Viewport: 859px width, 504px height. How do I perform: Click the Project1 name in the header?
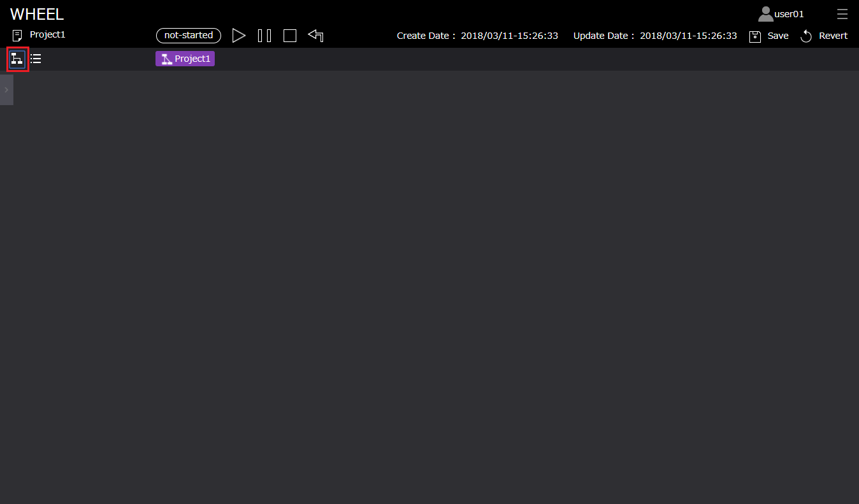[x=48, y=35]
